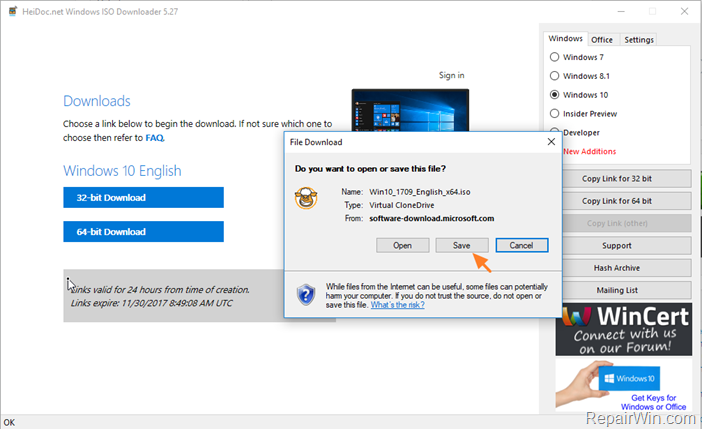This screenshot has width=702, height=429.
Task: Click the Windows 10 English heading
Action: click(122, 171)
